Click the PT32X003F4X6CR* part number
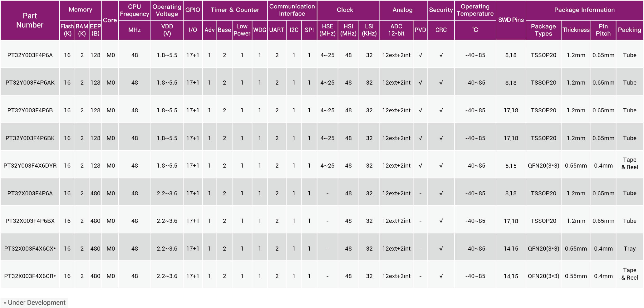This screenshot has height=308, width=644. (30, 276)
